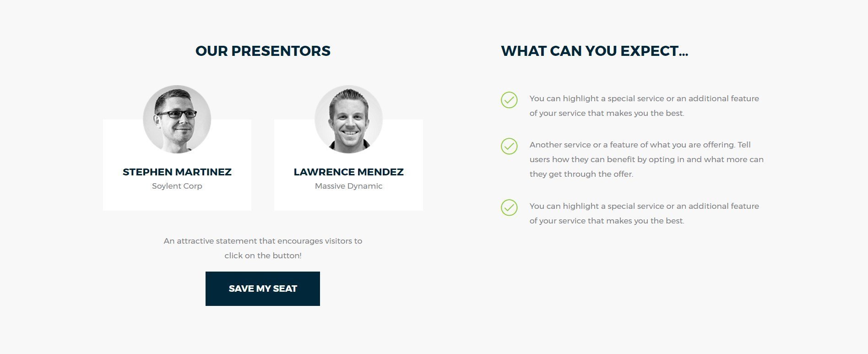Click the attractive statement text above the button
The image size is (868, 354).
263,248
